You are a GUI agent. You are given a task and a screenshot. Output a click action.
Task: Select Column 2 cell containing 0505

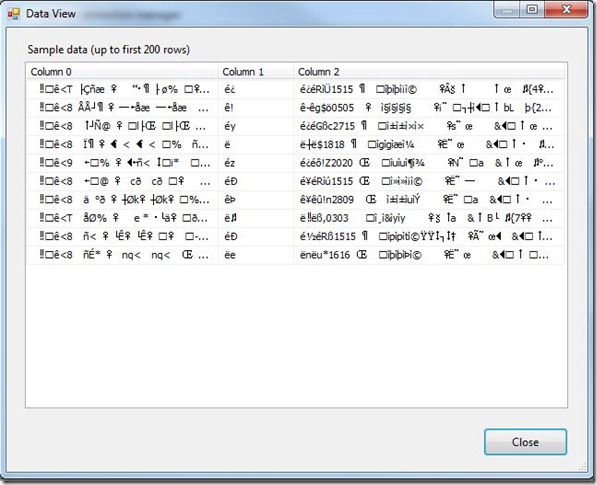tap(429, 108)
